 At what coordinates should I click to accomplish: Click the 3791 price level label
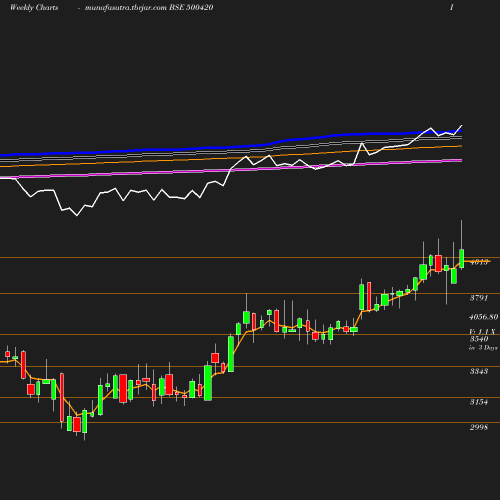point(479,298)
